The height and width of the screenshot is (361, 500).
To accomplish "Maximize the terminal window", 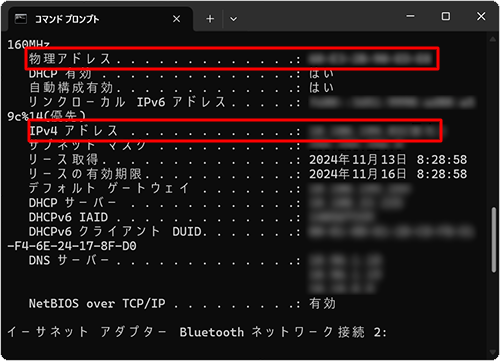I will (446, 16).
